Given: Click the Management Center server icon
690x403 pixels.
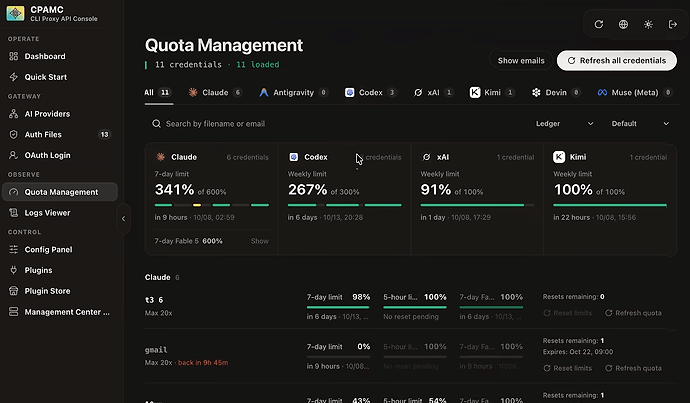Looking at the screenshot, I should point(14,312).
